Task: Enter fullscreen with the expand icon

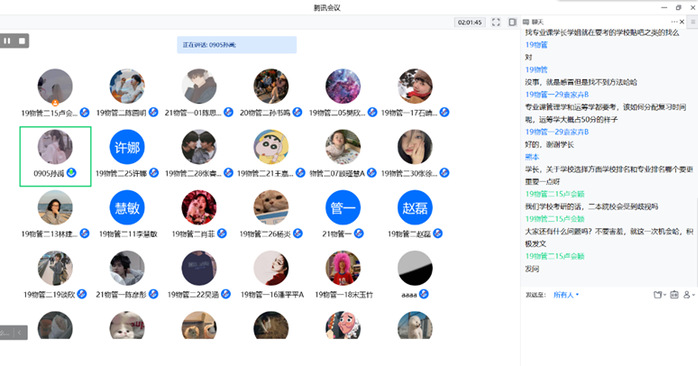Action: (x=496, y=22)
